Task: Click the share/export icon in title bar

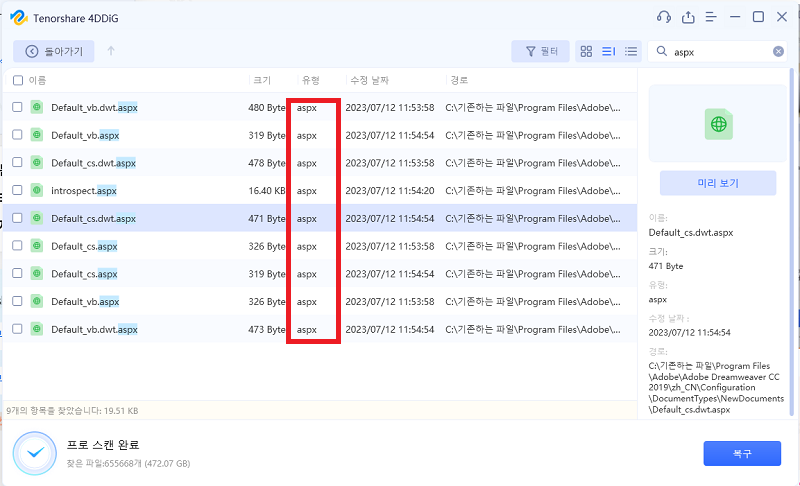Action: 688,17
